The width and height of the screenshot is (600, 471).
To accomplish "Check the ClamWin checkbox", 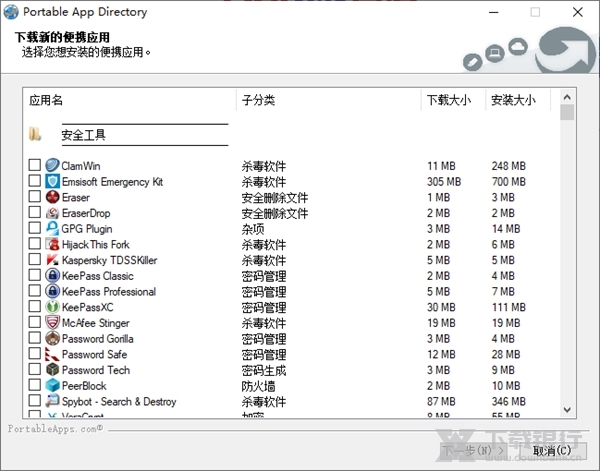I will 35,165.
